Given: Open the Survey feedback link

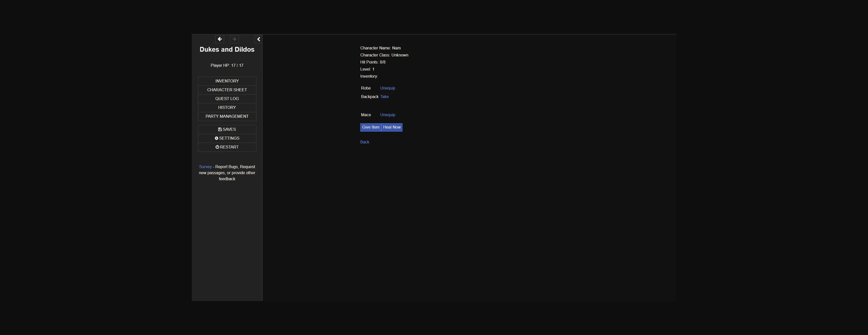Looking at the screenshot, I should [x=205, y=167].
